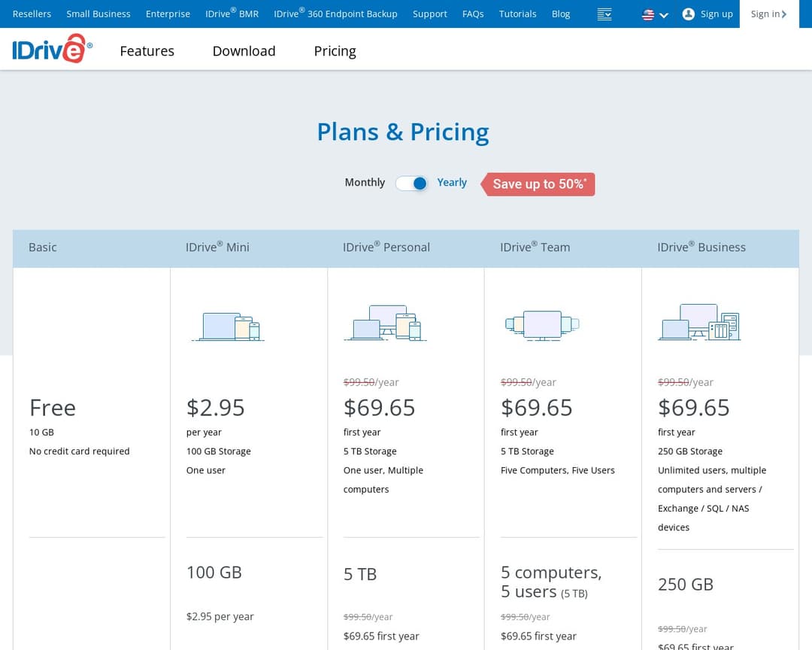Click the Save up to 50% badge
This screenshot has width=812, height=650.
pyautogui.click(x=538, y=184)
